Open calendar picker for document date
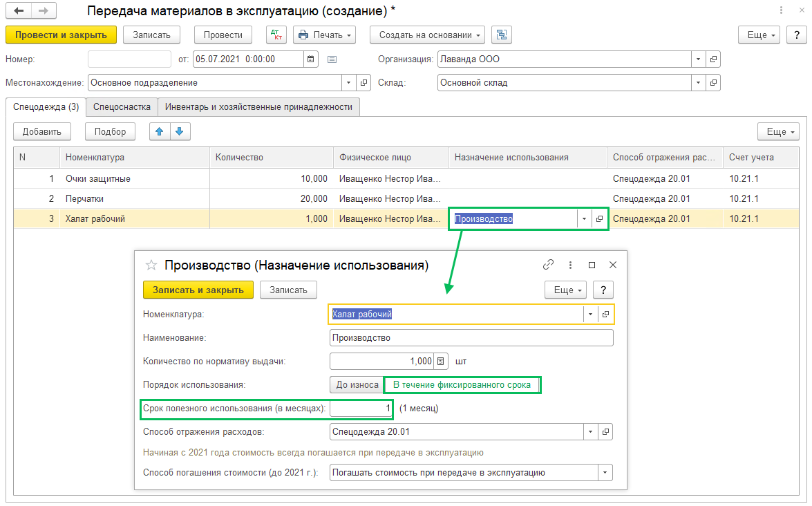This screenshot has width=812, height=506. coord(311,59)
